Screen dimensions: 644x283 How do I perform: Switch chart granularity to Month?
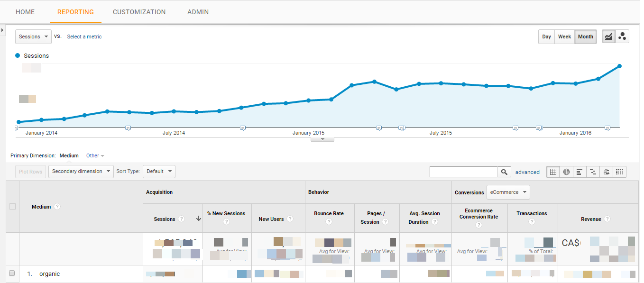pyautogui.click(x=586, y=37)
